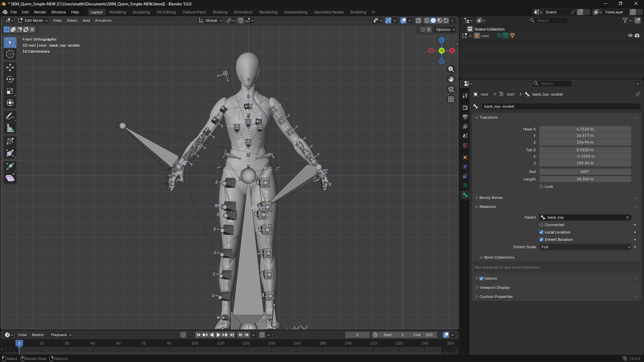
Task: Enable the Lock checkbox under Length
Action: 541,187
